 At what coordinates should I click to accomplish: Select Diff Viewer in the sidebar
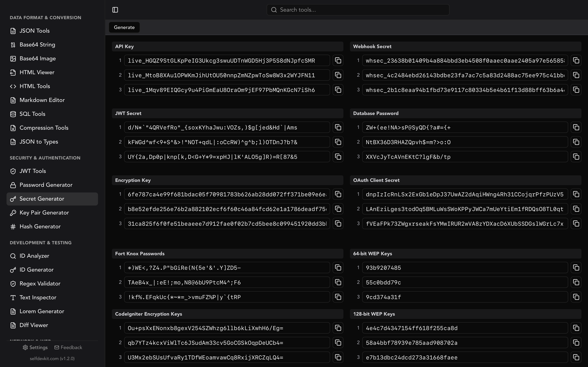tap(34, 325)
